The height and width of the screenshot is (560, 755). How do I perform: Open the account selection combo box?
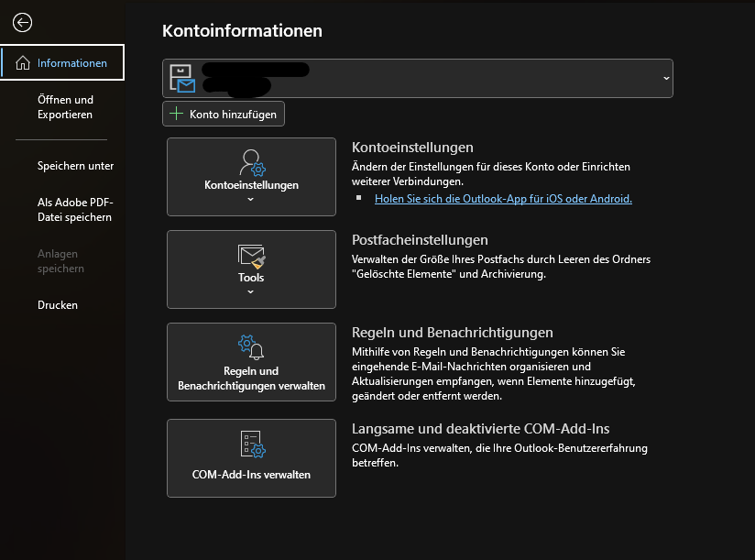coord(418,79)
